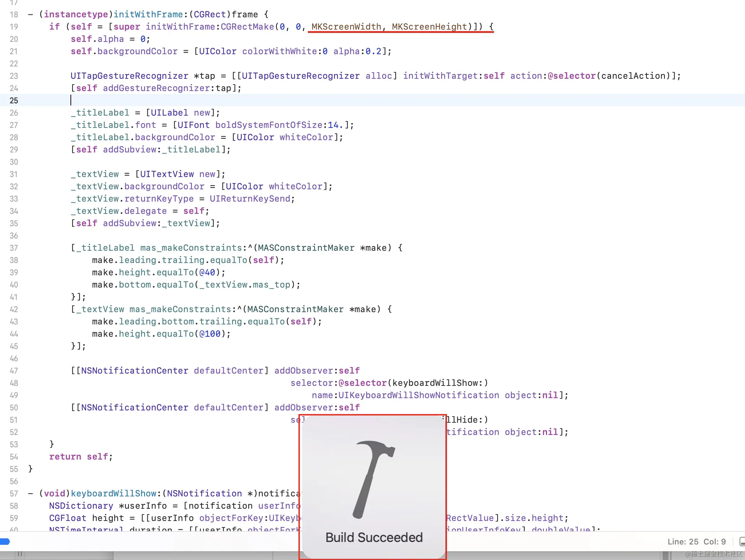This screenshot has height=560, width=745.
Task: Click gutter line number 57
Action: point(14,494)
